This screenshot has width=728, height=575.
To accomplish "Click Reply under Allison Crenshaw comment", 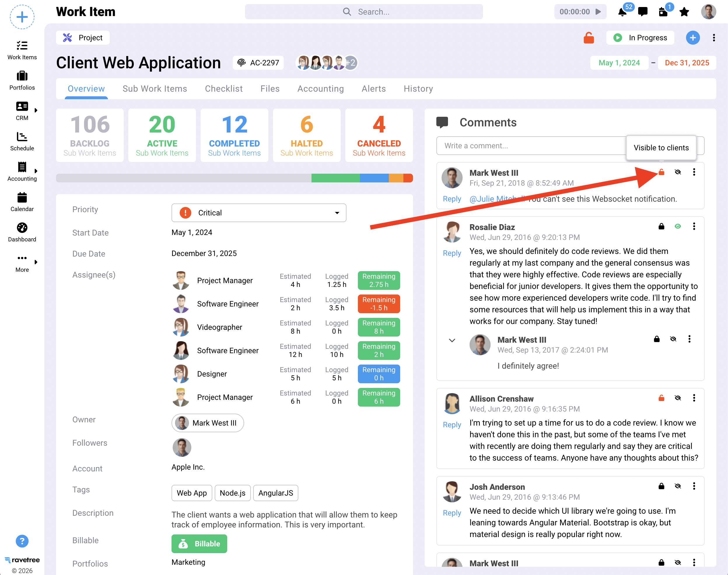I will click(x=452, y=425).
